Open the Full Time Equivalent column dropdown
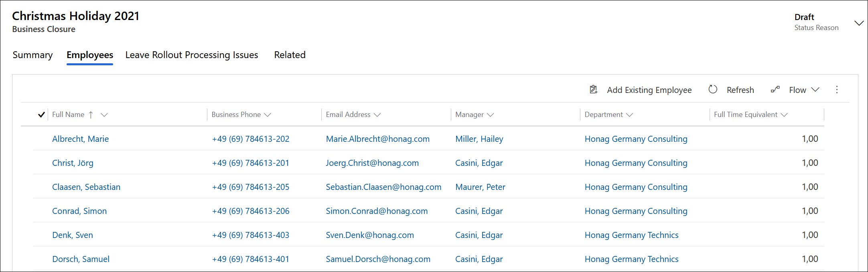Screen dimensions: 868x272 point(784,115)
